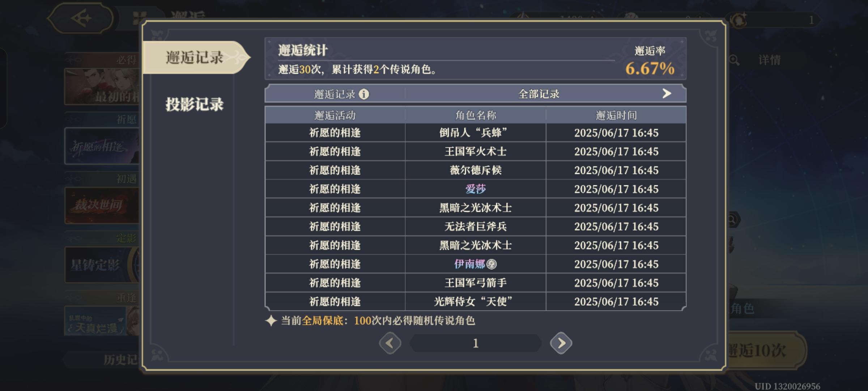Select the 邂逅记录 tab
Viewport: 868px width, 391px height.
(x=195, y=58)
